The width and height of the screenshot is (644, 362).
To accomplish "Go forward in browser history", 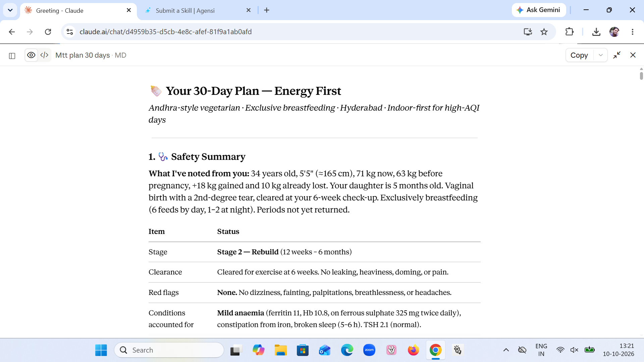I will click(x=30, y=32).
